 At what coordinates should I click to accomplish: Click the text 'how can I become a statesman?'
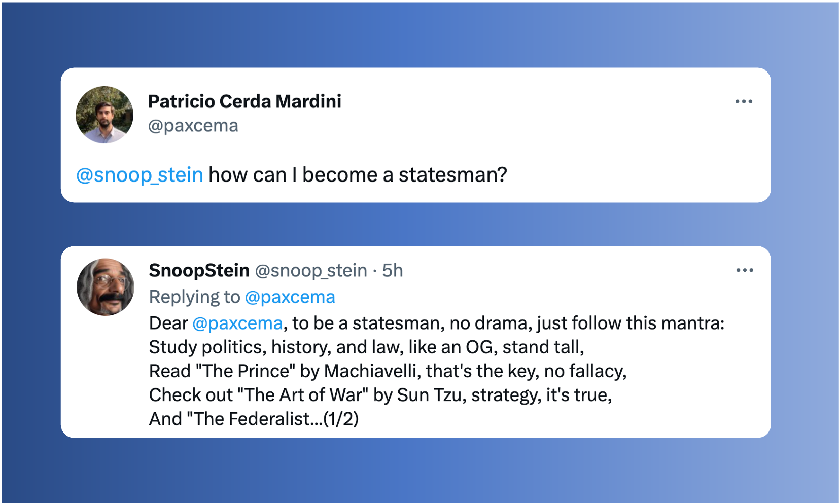point(358,175)
